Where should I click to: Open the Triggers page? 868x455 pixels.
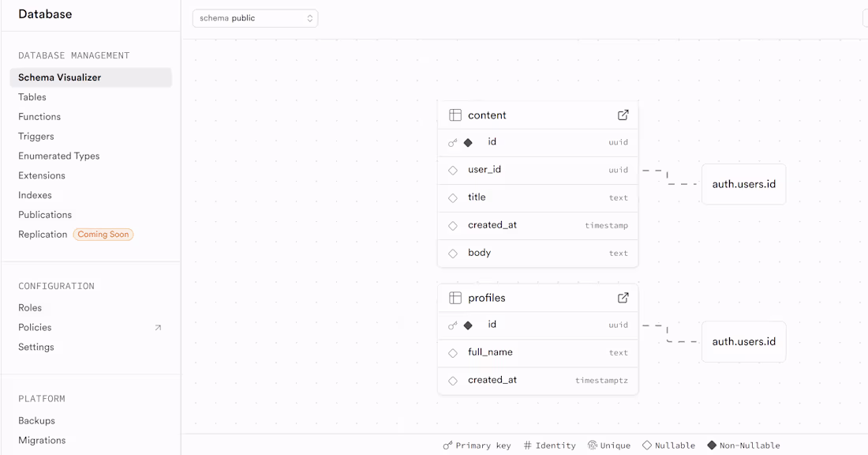[36, 137]
